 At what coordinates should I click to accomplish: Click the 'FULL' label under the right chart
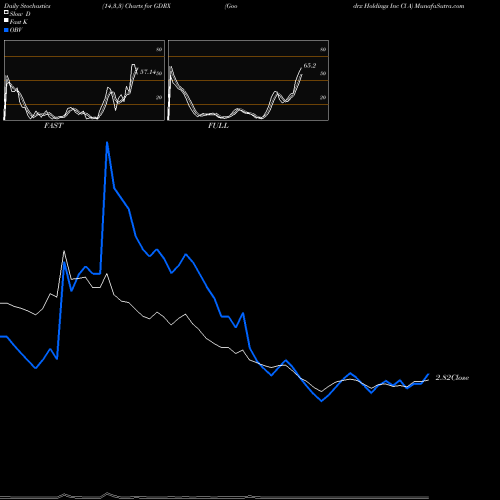(x=218, y=126)
